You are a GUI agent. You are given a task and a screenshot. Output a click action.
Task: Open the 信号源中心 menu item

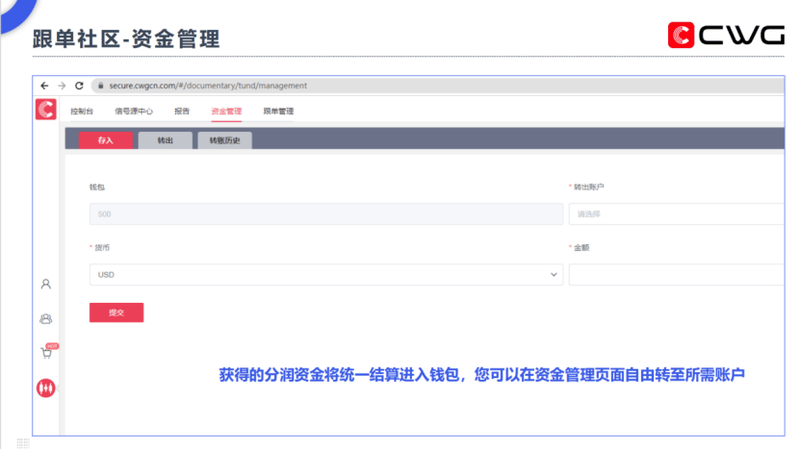point(134,111)
